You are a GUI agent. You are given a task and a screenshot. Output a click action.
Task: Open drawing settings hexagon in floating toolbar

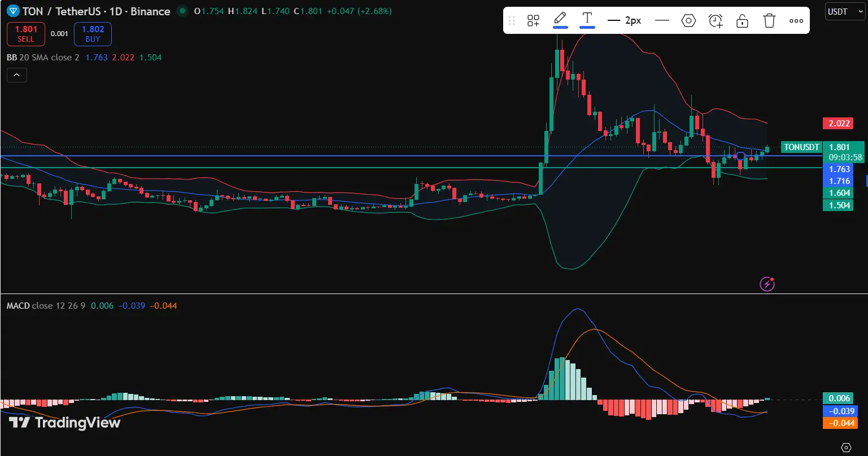click(688, 21)
